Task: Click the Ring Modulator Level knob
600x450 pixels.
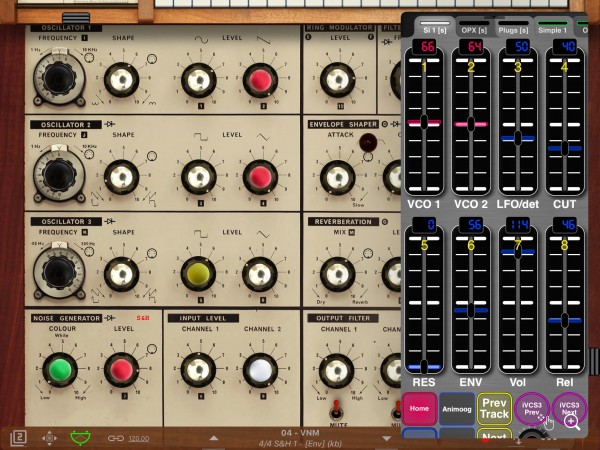Action: (338, 80)
